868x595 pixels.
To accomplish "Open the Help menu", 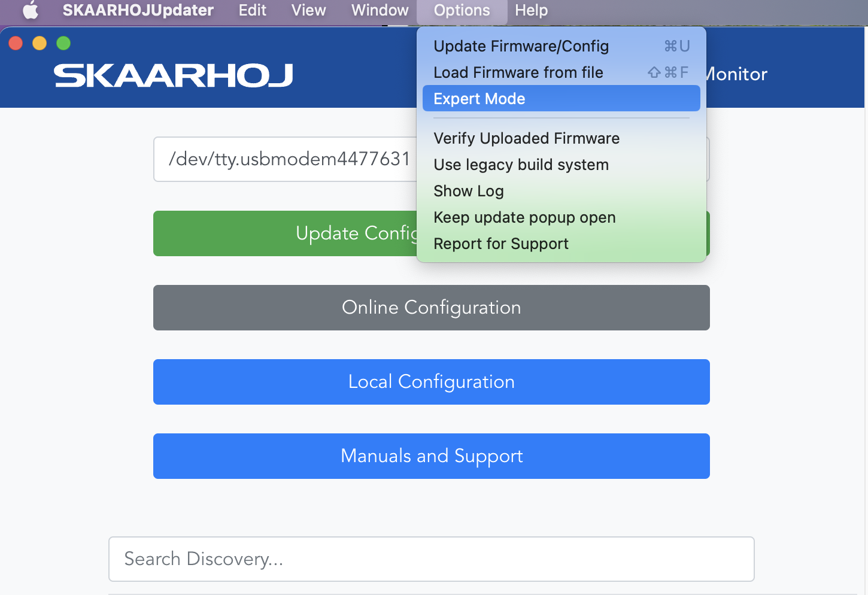I will tap(531, 10).
